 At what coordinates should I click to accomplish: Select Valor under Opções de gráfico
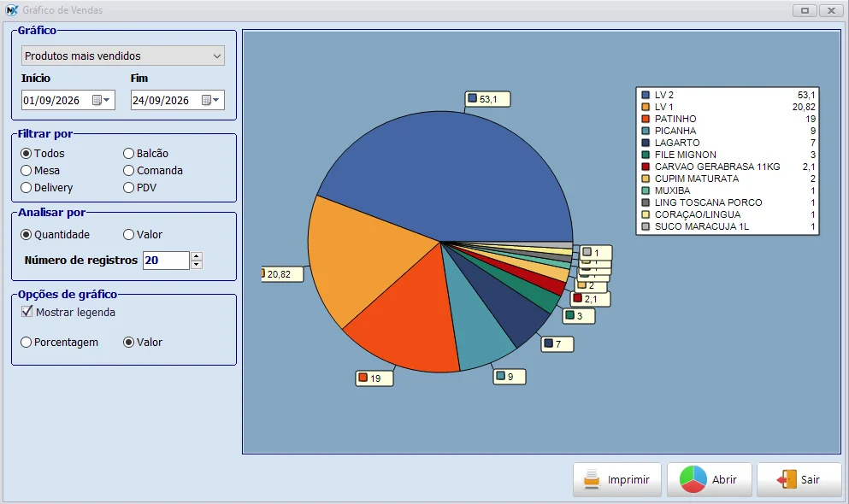pos(128,343)
